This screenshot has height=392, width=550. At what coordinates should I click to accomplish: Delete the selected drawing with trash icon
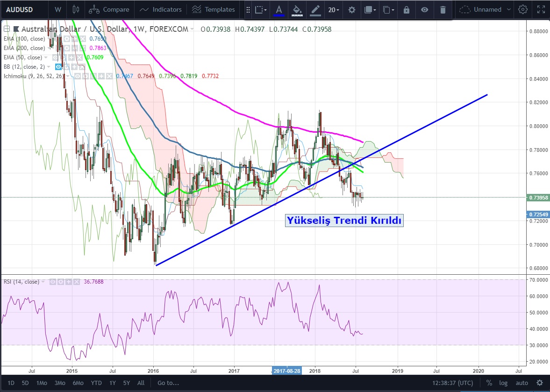click(443, 10)
